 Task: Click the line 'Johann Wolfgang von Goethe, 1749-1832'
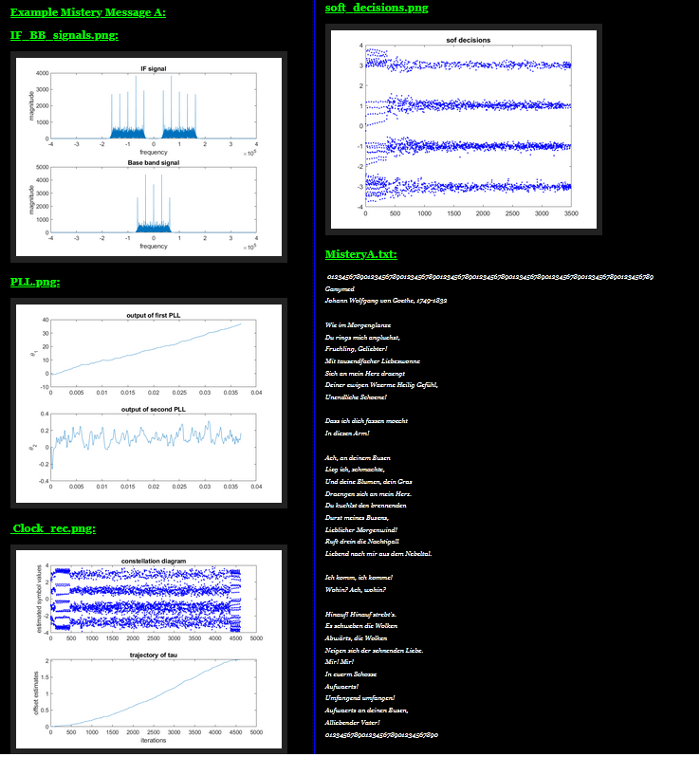pyautogui.click(x=386, y=301)
